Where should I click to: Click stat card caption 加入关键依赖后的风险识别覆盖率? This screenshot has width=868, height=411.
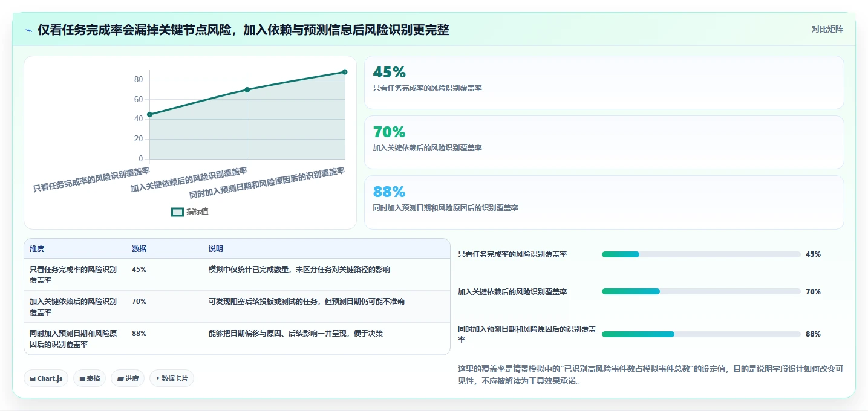point(428,148)
